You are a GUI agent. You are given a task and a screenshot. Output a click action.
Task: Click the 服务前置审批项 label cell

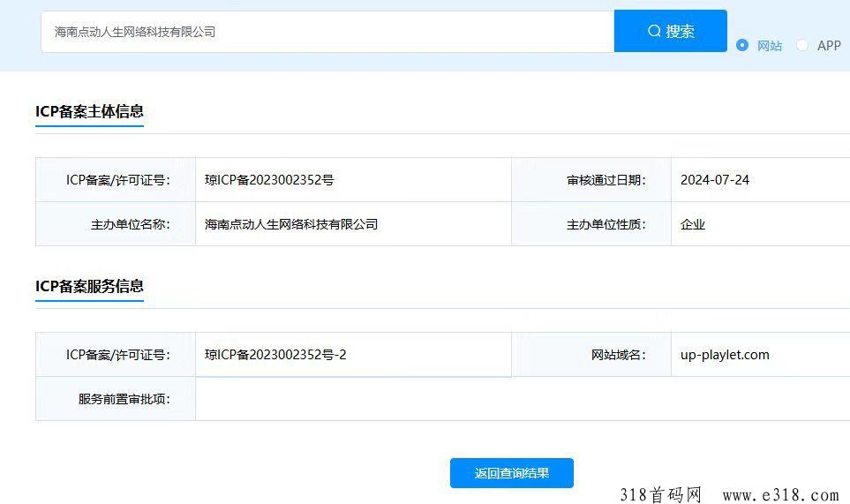point(116,399)
